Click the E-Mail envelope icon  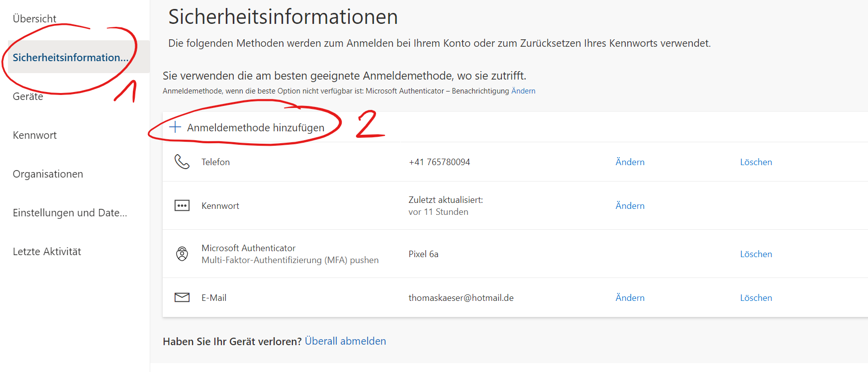coord(182,297)
